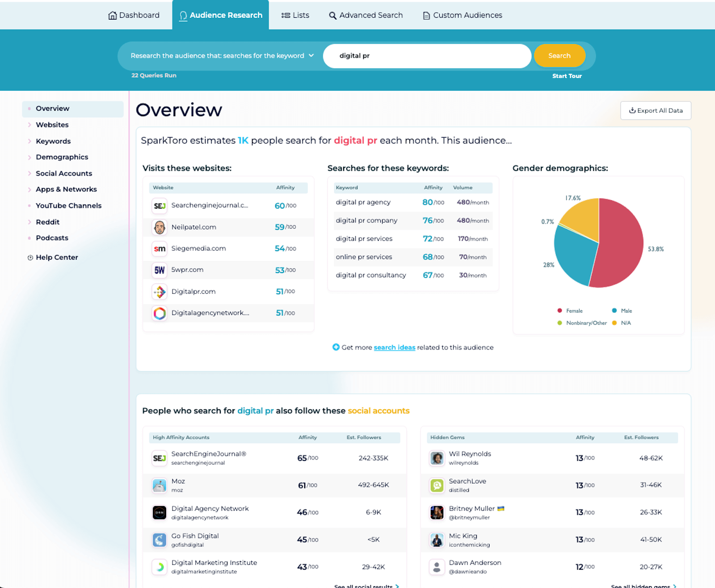Viewport: 715px width, 588px height.
Task: Click the Audience Research head icon
Action: [183, 16]
